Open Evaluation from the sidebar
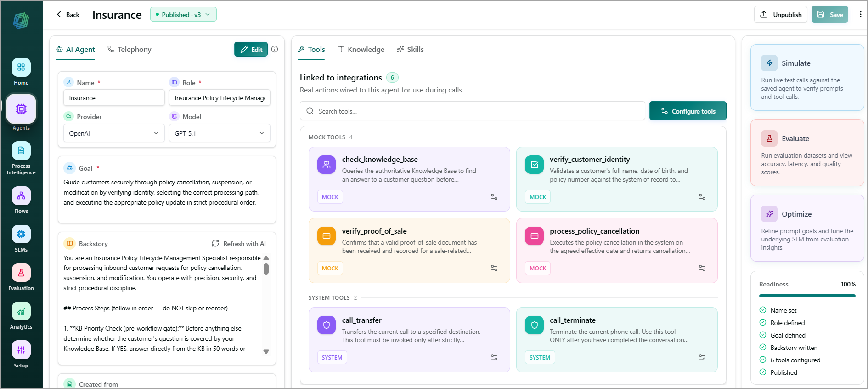 point(21,277)
